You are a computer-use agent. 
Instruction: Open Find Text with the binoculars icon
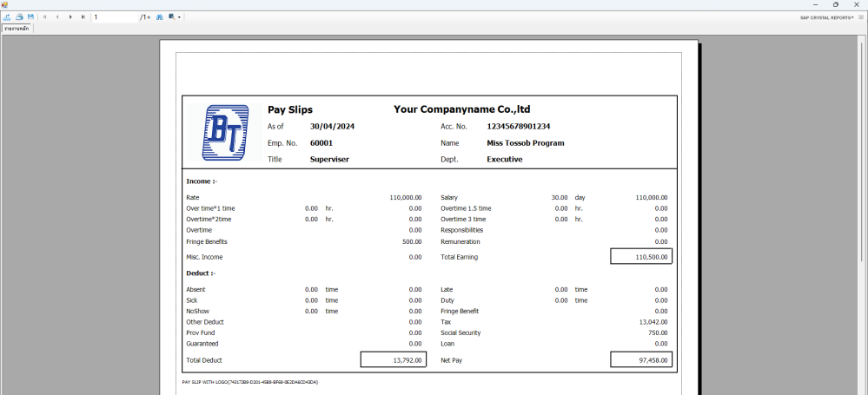click(x=159, y=16)
